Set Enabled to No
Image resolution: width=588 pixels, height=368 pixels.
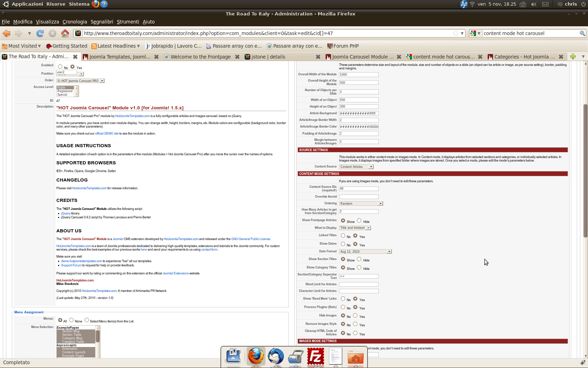[x=60, y=67]
